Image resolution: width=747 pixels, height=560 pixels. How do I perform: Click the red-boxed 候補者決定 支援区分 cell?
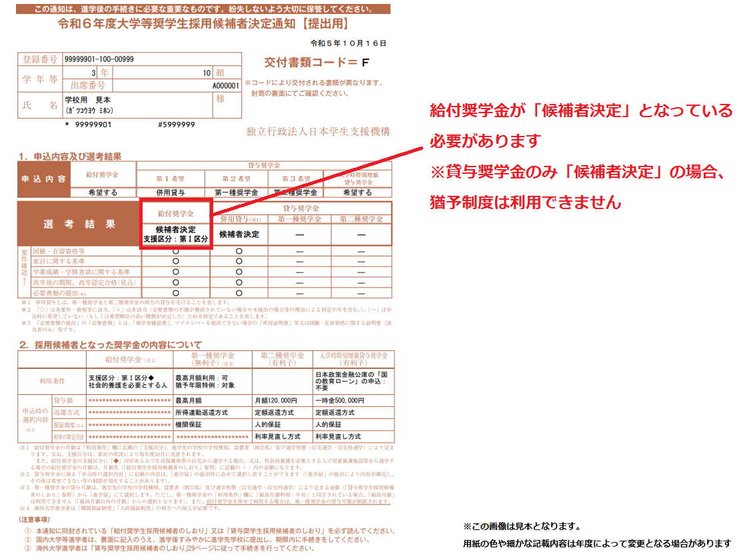coord(176,234)
